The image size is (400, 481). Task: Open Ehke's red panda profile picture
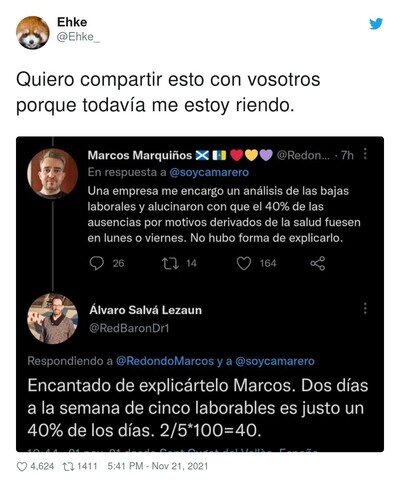point(33,33)
